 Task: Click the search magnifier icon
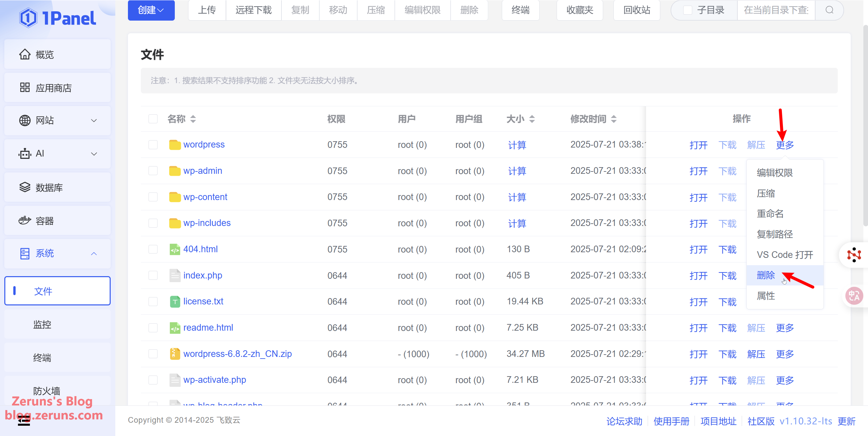pyautogui.click(x=829, y=10)
